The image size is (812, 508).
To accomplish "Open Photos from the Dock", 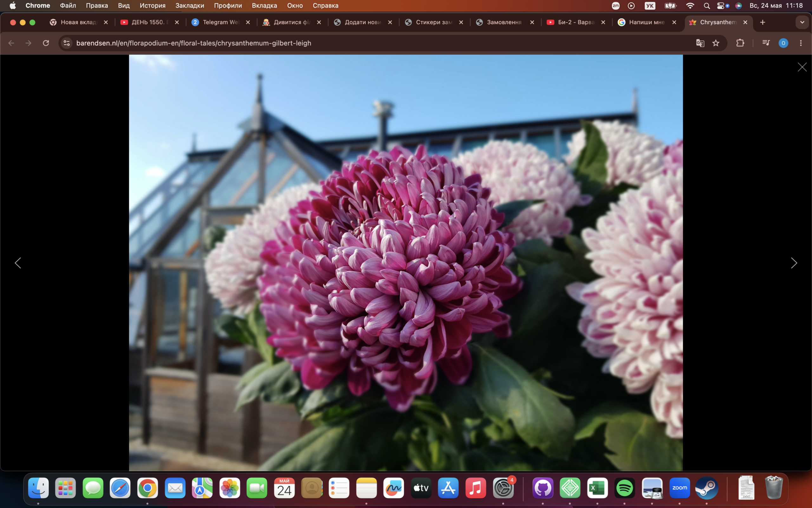I will point(230,488).
